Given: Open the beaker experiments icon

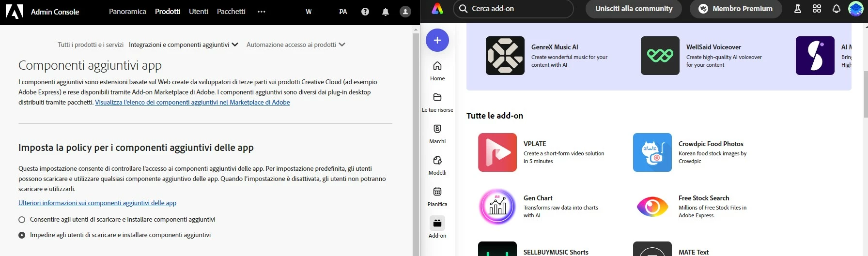Looking at the screenshot, I should point(798,9).
